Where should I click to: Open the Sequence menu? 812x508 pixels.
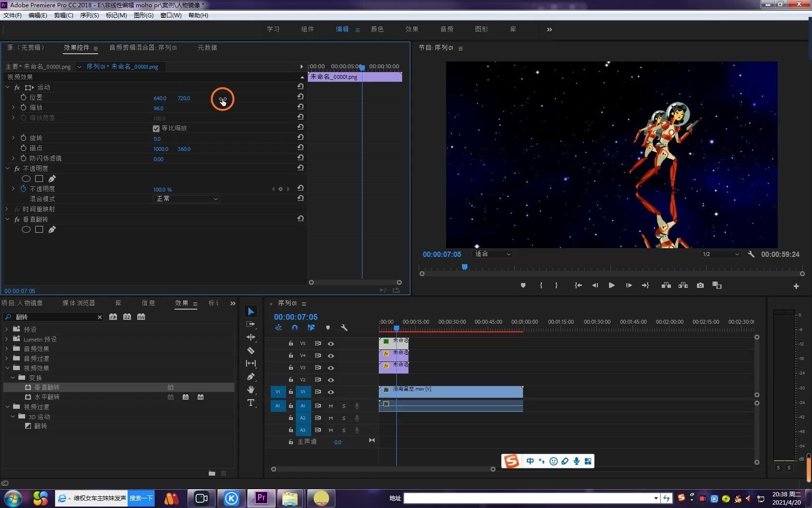click(89, 15)
